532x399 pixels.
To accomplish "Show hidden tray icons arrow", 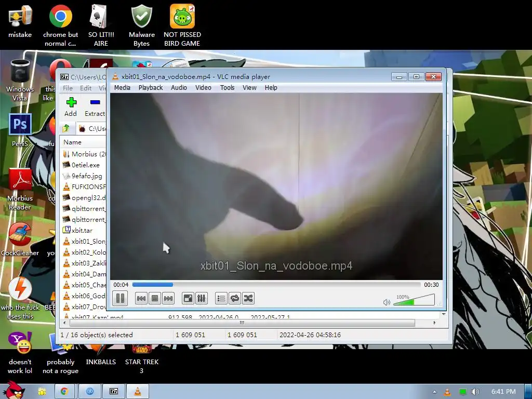I will point(434,392).
